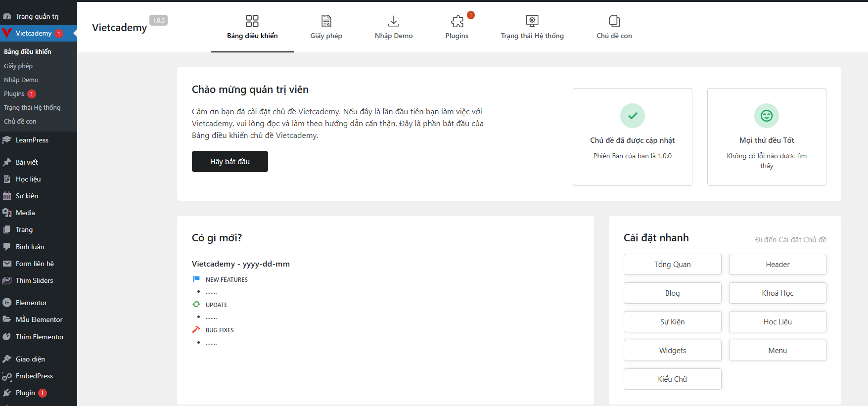Click the Chủ đề con copy icon

[x=614, y=21]
